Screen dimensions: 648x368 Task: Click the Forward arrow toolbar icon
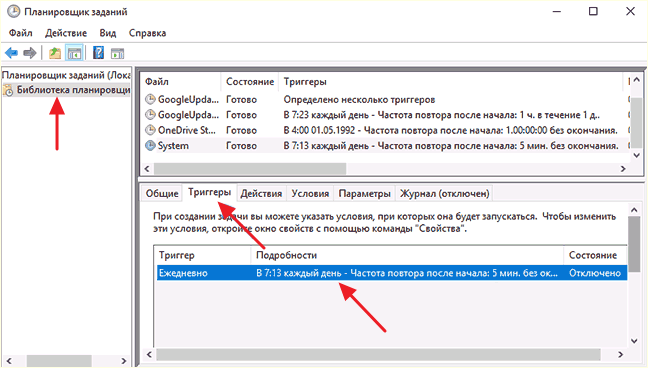[30, 53]
